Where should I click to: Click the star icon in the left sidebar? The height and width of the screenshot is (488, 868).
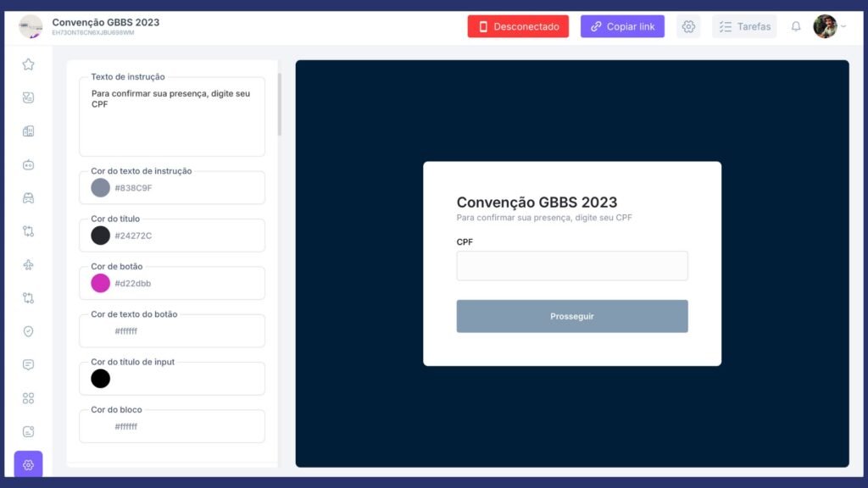pyautogui.click(x=28, y=64)
